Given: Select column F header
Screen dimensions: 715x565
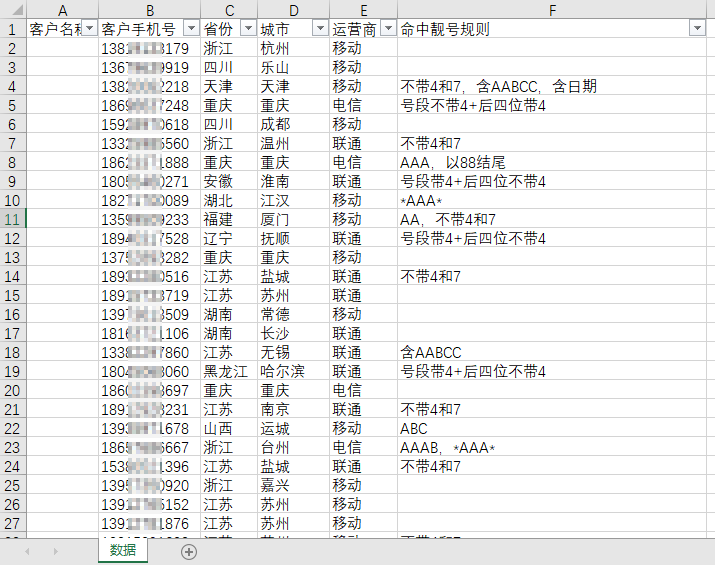Looking at the screenshot, I should (x=553, y=9).
